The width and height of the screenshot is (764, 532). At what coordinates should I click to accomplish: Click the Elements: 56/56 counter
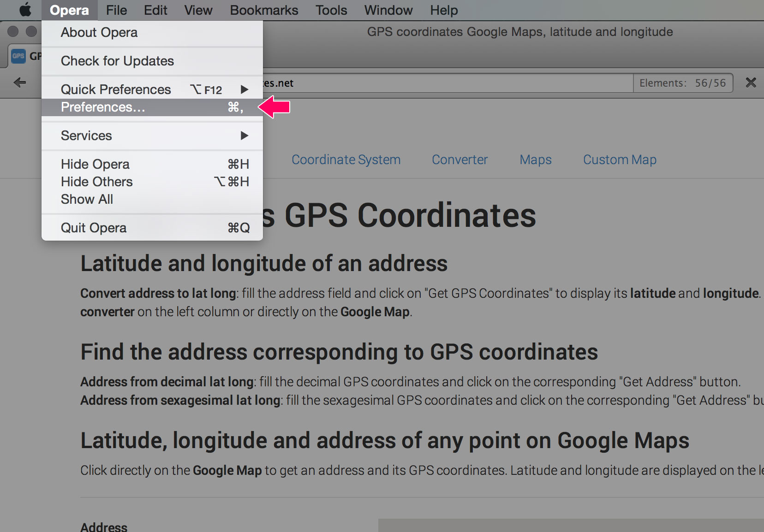(x=683, y=83)
